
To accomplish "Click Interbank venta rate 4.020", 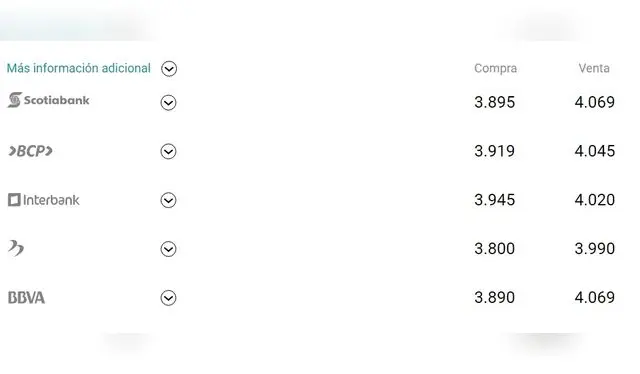I will tap(595, 200).
